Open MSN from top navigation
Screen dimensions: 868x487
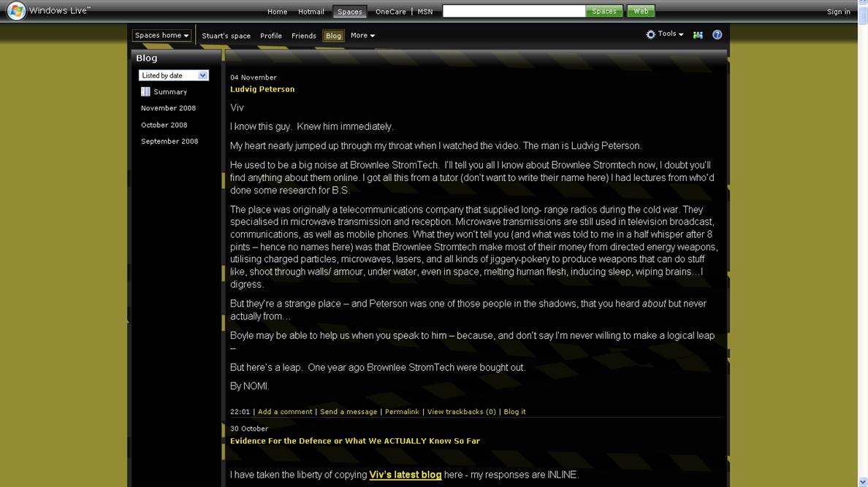click(x=425, y=12)
